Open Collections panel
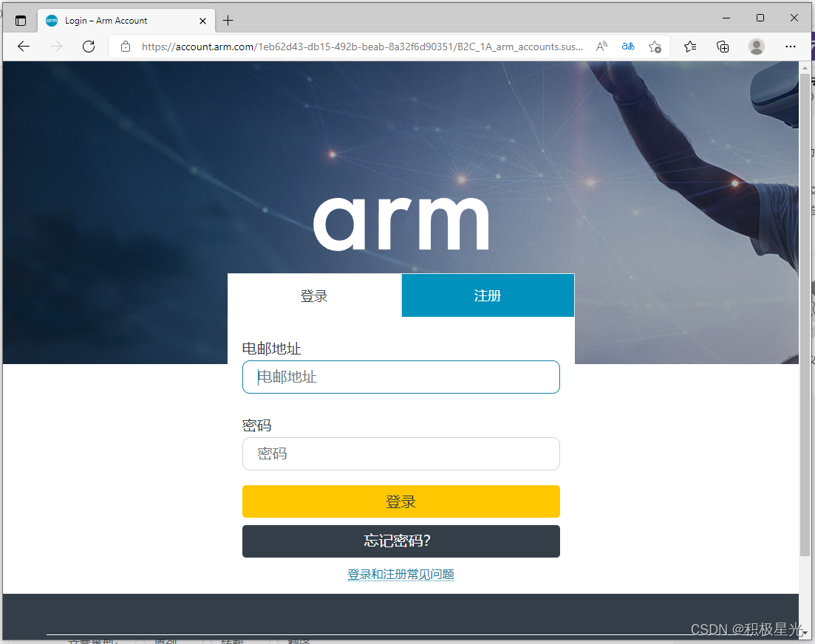The width and height of the screenshot is (815, 644). 723,47
